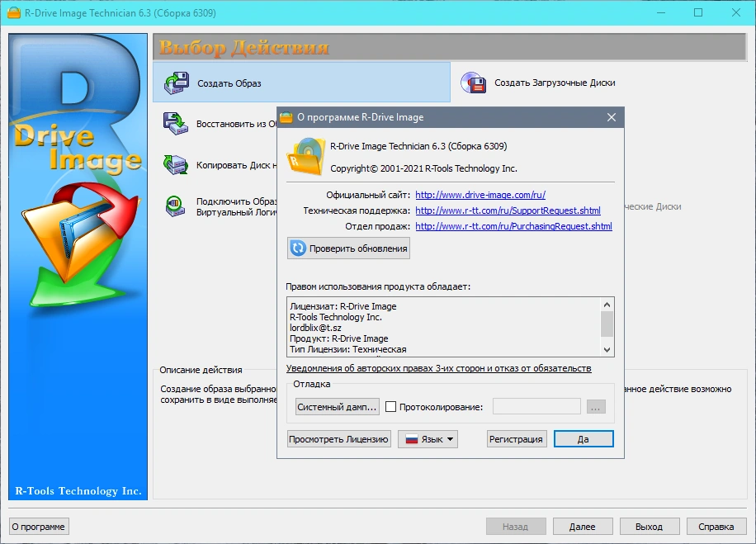Click the Протоколирование log path field
Viewport: 756px width, 544px height.
[536, 406]
